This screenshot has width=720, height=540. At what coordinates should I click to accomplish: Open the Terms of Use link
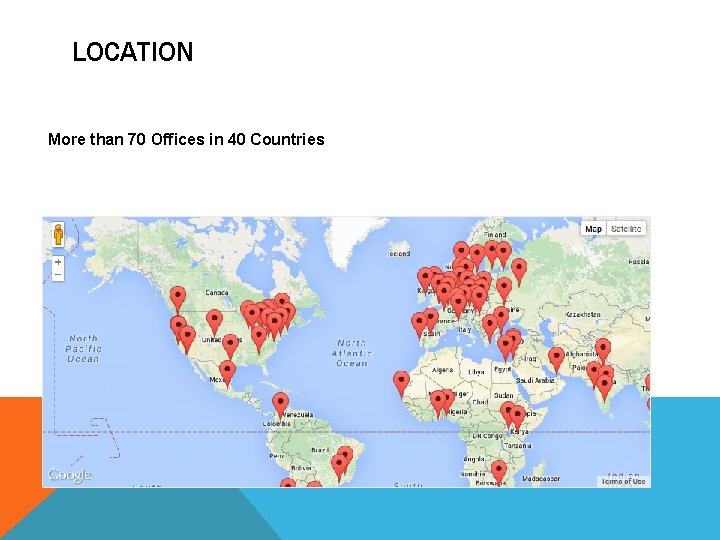623,481
